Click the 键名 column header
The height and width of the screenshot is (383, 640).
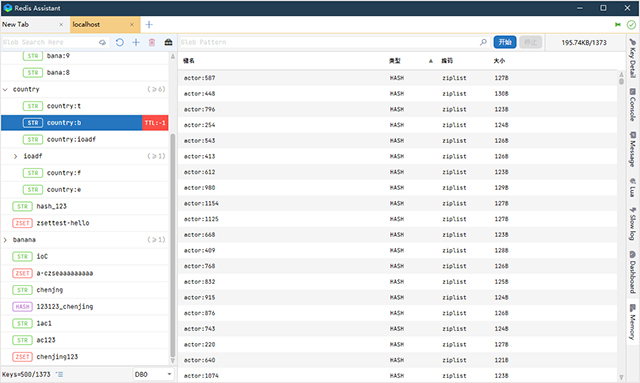189,61
